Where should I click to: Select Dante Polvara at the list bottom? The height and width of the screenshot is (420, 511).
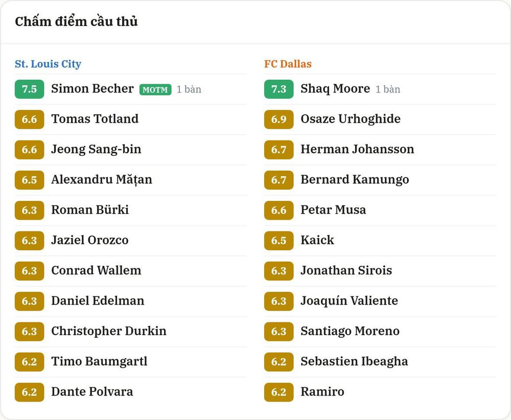(92, 392)
